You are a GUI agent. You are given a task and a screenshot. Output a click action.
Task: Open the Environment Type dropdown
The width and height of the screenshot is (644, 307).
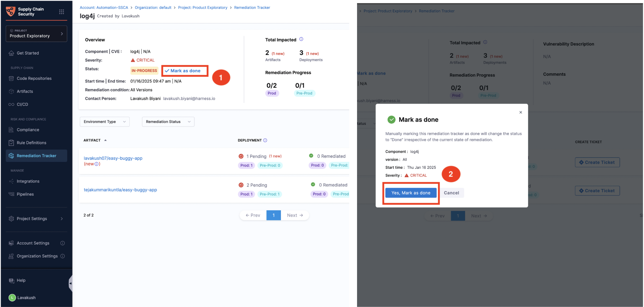(104, 122)
